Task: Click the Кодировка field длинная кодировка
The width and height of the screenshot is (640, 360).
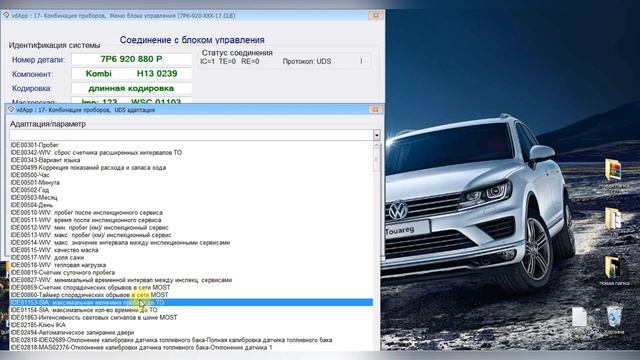Action: pos(131,88)
